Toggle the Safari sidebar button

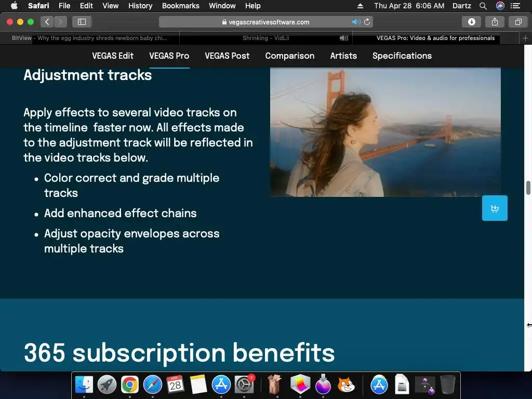(82, 22)
